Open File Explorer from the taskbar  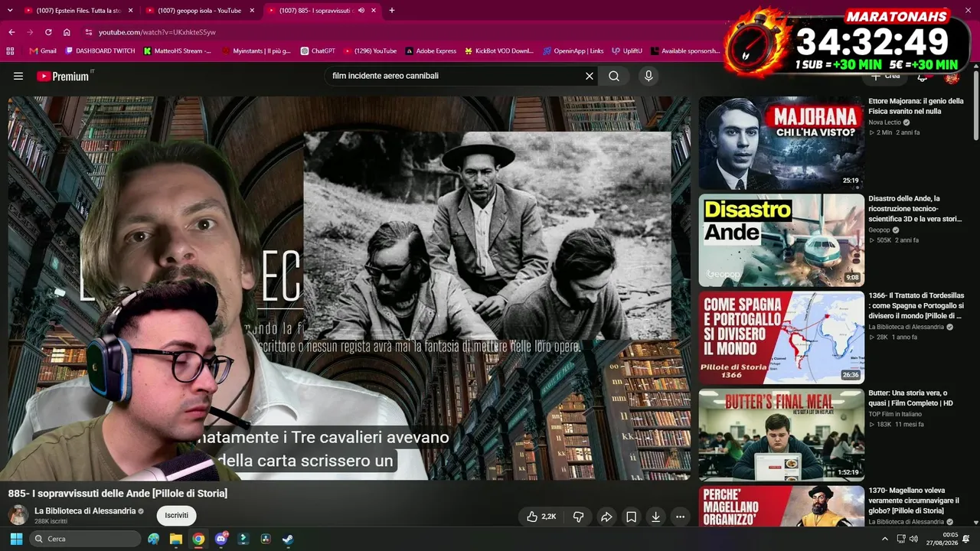(x=176, y=539)
